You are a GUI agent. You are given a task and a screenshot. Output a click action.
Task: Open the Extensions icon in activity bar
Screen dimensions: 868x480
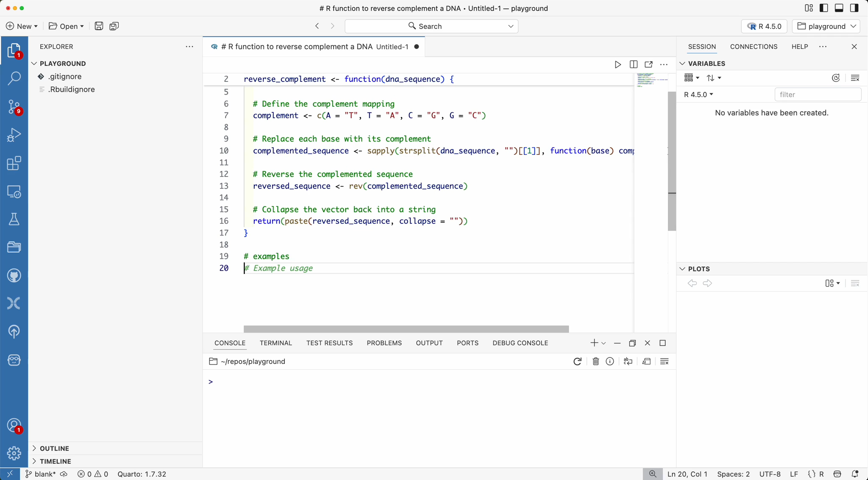pos(14,163)
